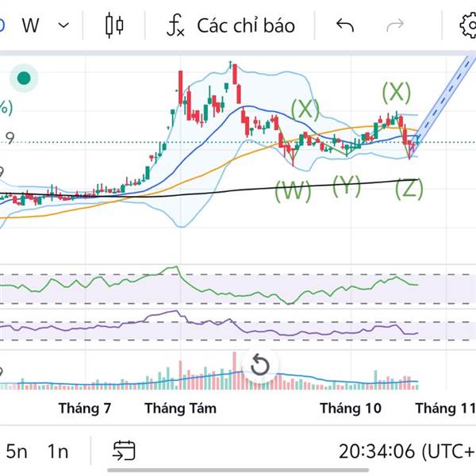476x476 pixels.
Task: Open the go-to-date calendar icon
Action: (x=124, y=451)
